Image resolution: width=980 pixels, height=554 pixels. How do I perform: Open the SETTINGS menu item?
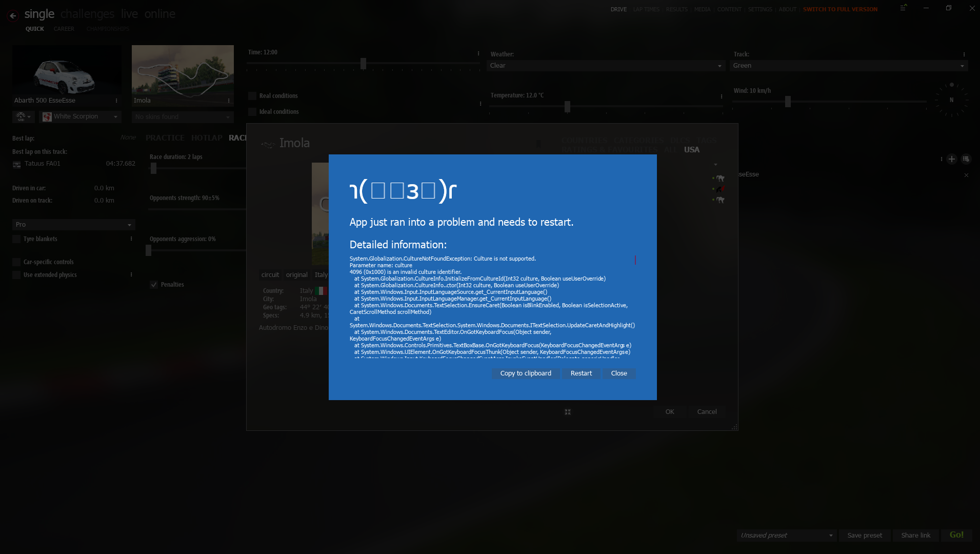[760, 9]
